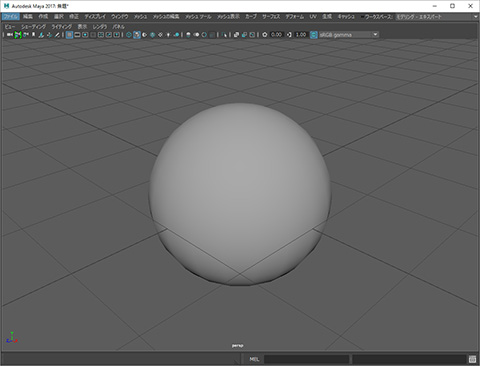
Task: Expand the panel シェーディング (Shading) menu
Action: click(34, 27)
